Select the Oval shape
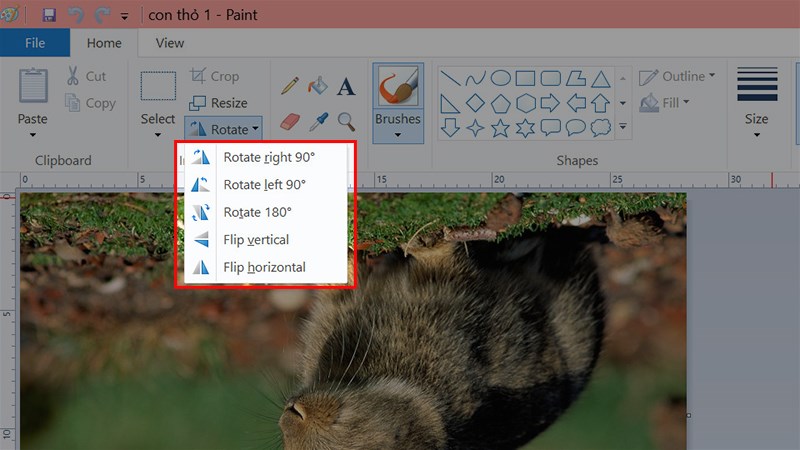 (501, 78)
